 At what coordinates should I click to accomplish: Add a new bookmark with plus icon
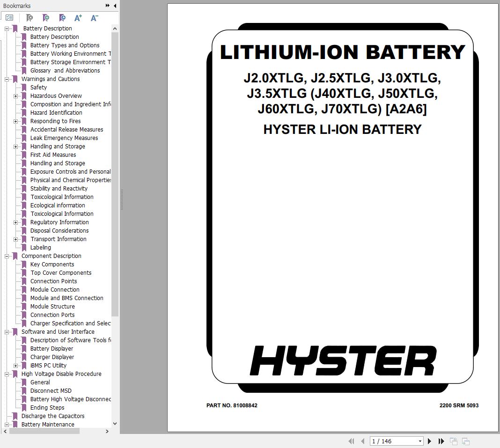45,18
